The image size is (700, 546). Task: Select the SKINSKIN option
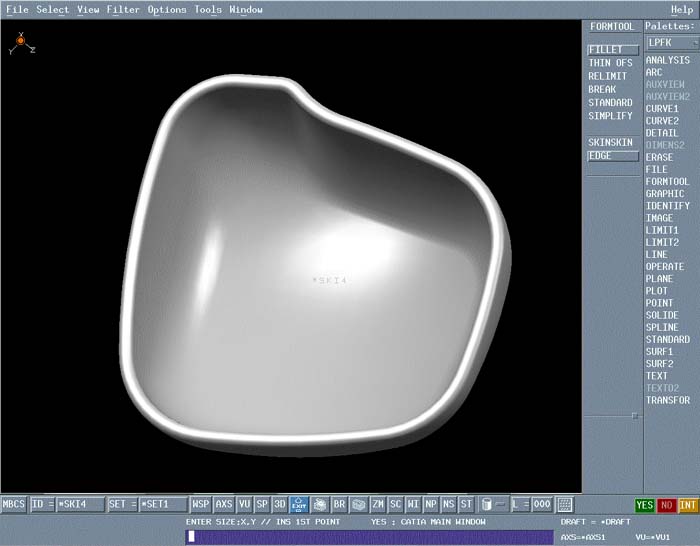pyautogui.click(x=612, y=142)
